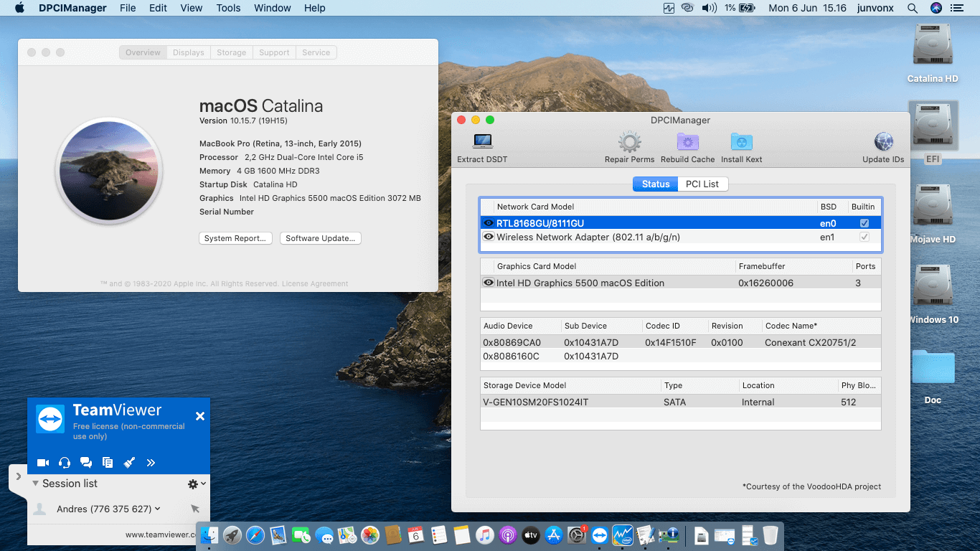Viewport: 980px width, 551px height.
Task: Open the Trash in the Dock
Action: click(x=770, y=535)
